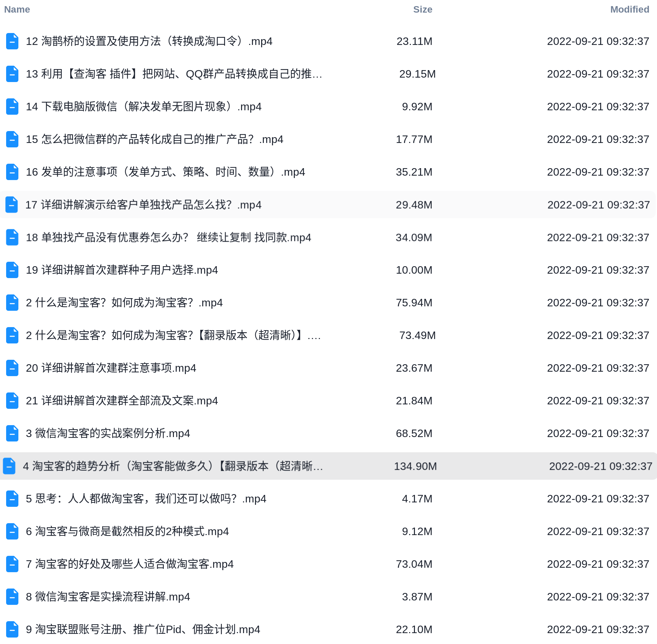This screenshot has height=644, width=657.
Task: Click the file icon for '3 微信淘宝客的实战案例分析'
Action: coord(12,433)
